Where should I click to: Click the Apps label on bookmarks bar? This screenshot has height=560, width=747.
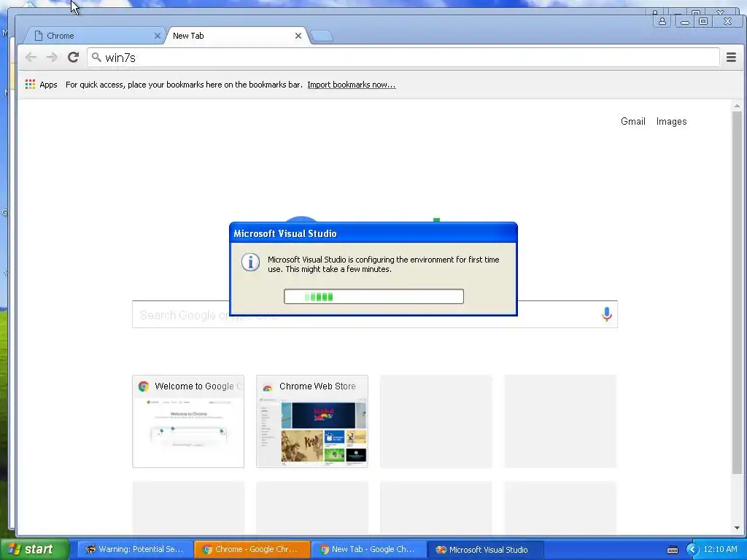pyautogui.click(x=48, y=85)
